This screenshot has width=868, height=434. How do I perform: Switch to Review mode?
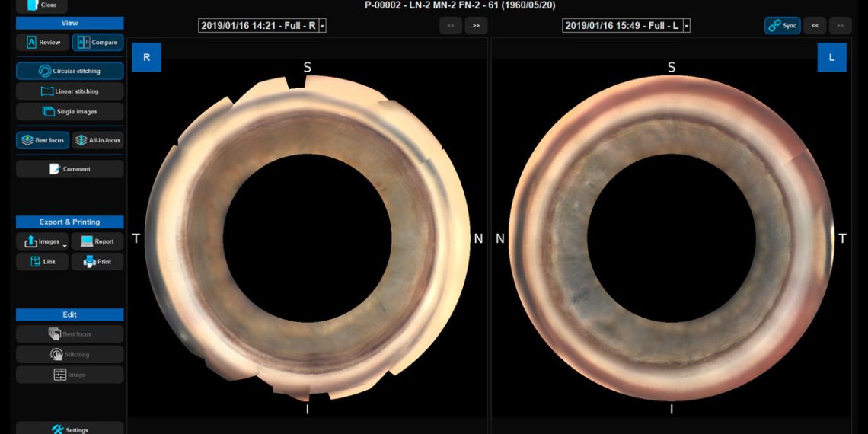[43, 43]
